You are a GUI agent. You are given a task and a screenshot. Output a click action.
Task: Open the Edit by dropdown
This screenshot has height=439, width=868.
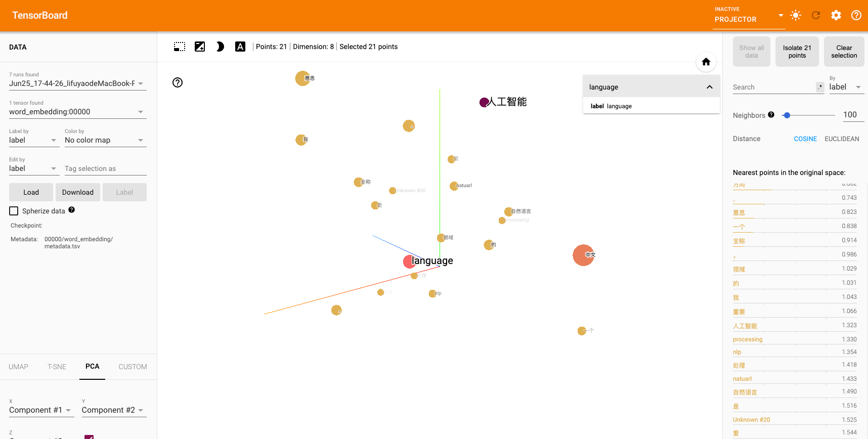coord(34,168)
